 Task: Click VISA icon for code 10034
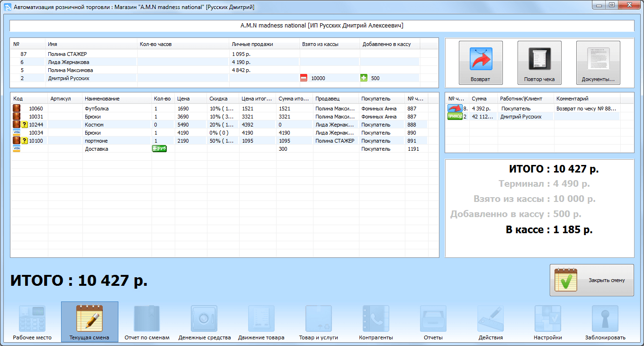point(17,133)
